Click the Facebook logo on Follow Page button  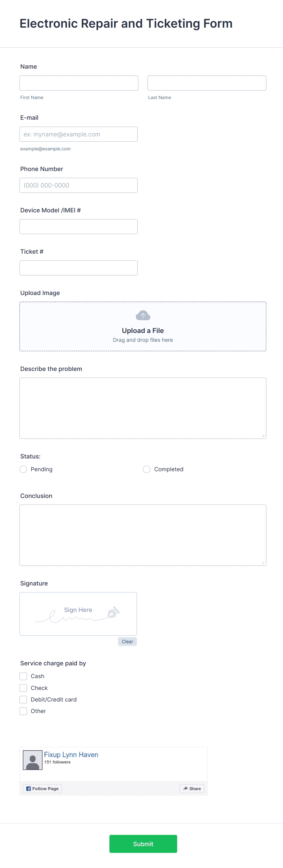(x=29, y=788)
